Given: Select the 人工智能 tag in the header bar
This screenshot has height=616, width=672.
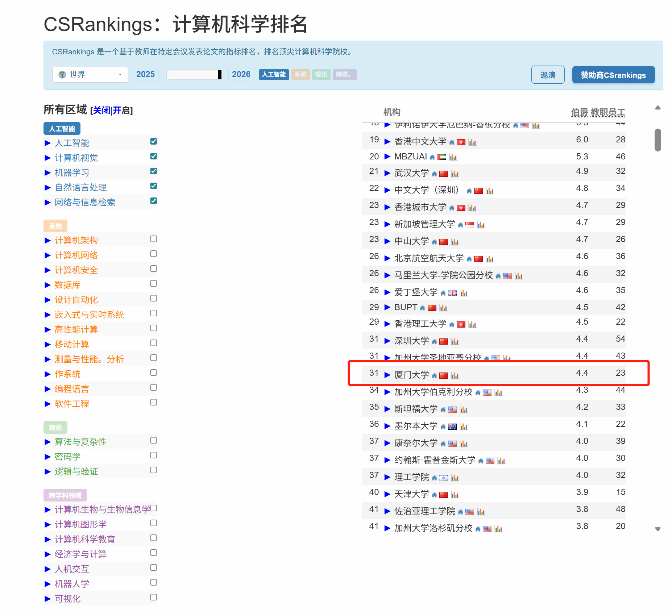Looking at the screenshot, I should (x=274, y=75).
